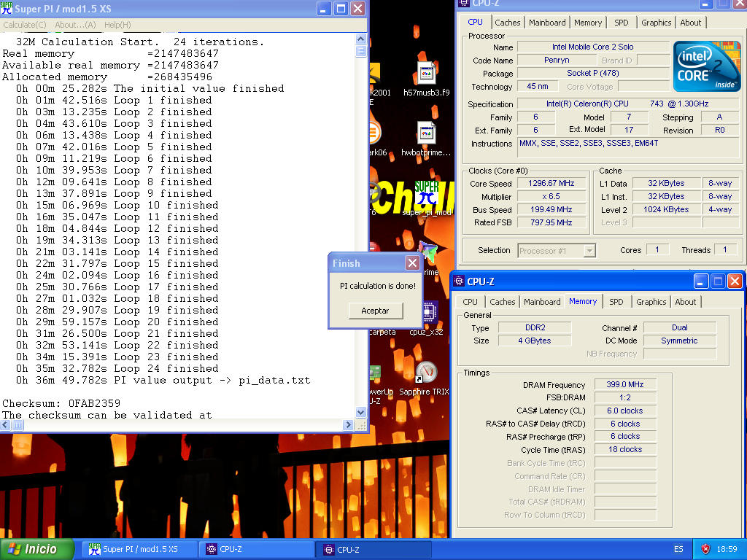Open the About tab in upper CPU-Z
The image size is (747, 560).
[x=690, y=23]
